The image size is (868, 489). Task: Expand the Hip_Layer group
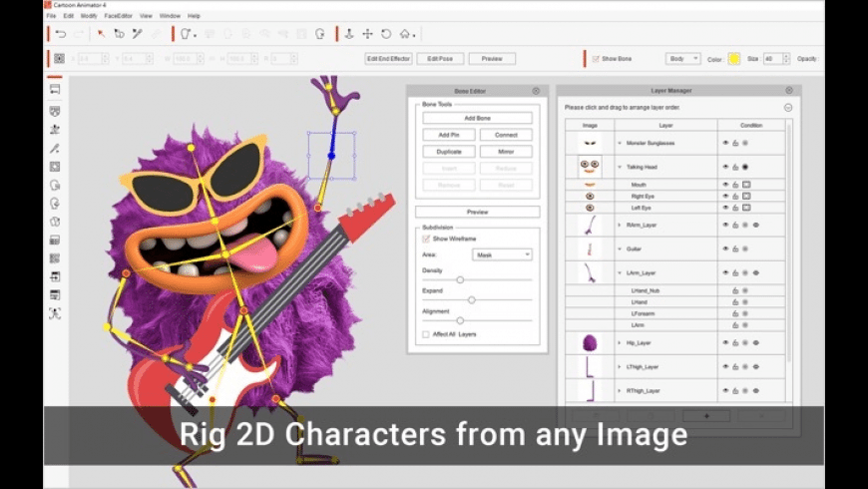[620, 342]
